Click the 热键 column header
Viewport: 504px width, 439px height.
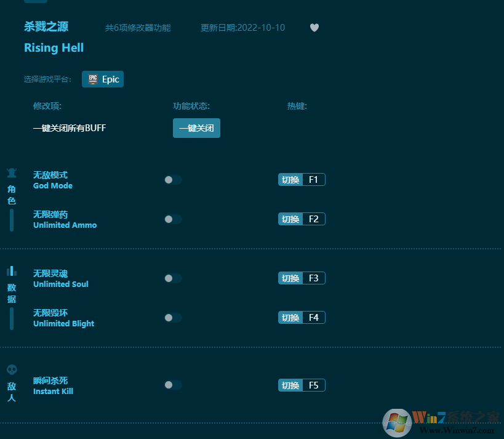click(x=297, y=106)
